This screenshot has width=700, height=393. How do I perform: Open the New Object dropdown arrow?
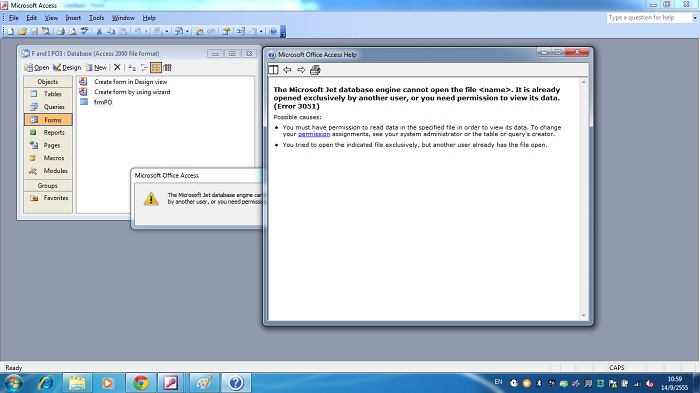point(261,31)
